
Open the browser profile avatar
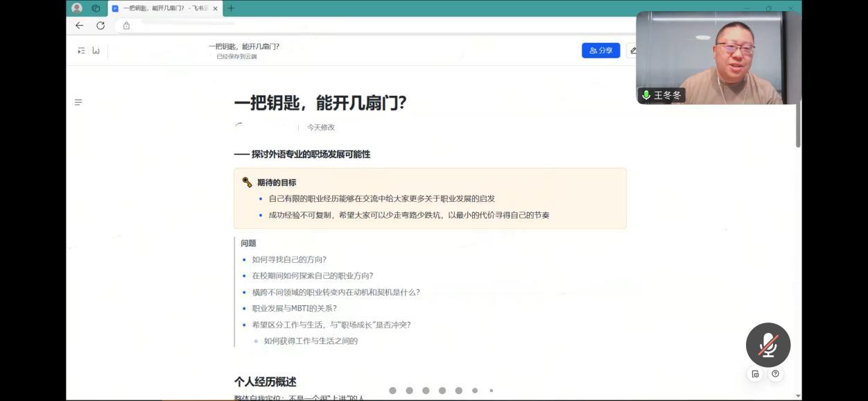77,8
